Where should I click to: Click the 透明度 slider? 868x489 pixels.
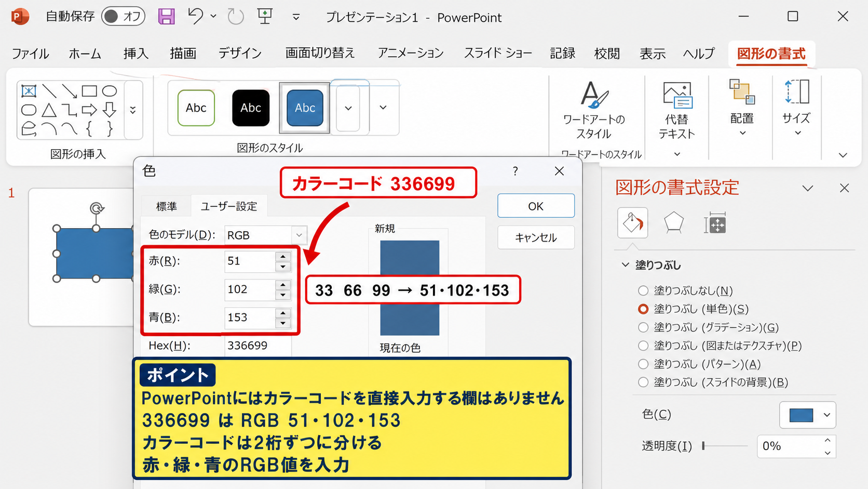pyautogui.click(x=725, y=446)
